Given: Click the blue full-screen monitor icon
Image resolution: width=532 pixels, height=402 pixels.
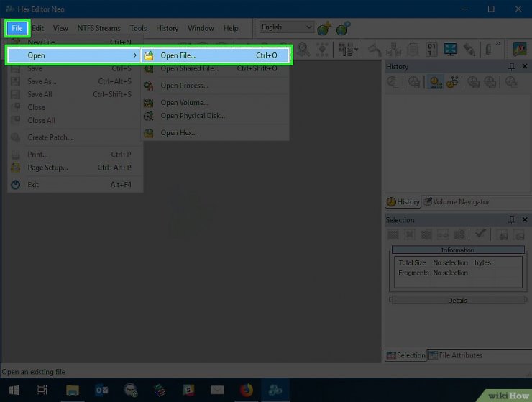Looking at the screenshot, I should pyautogui.click(x=450, y=50).
